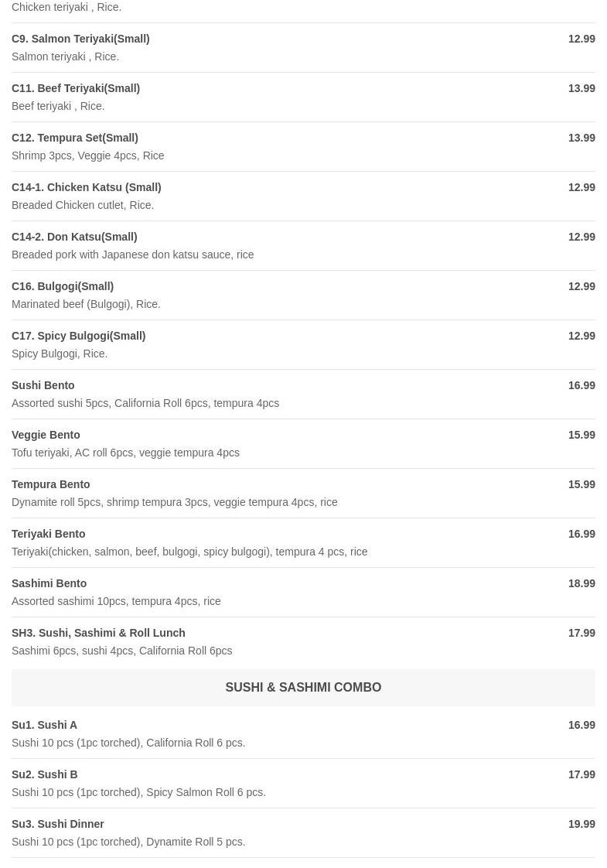Open C12. Tempura Set(Small) item
The height and width of the screenshot is (868, 607).
click(75, 138)
